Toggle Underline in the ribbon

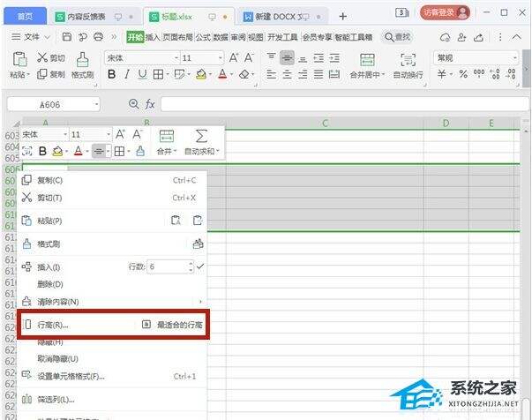tap(143, 74)
